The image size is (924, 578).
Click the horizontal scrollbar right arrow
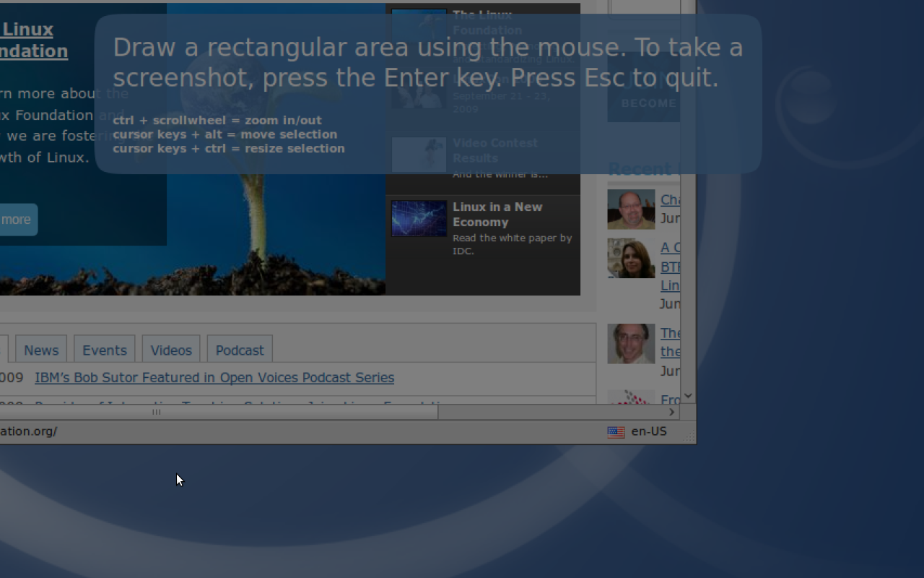point(671,412)
